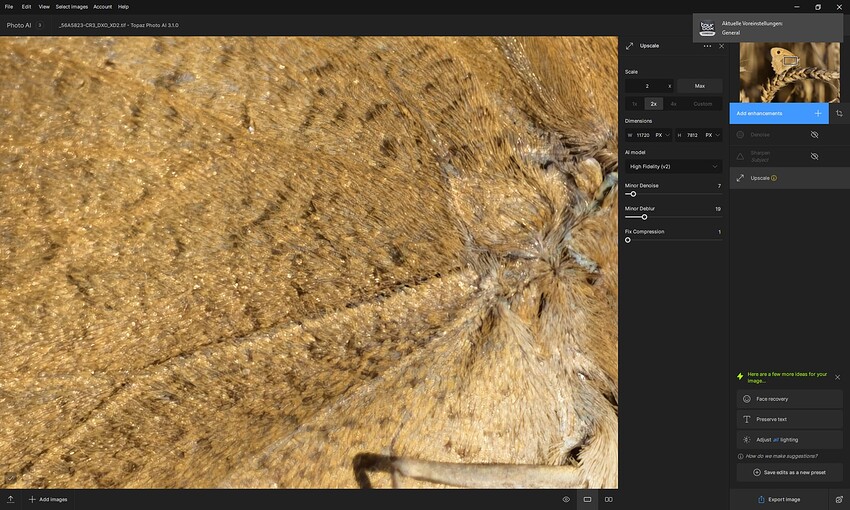
Task: Open the height PX unit dropdown
Action: 713,135
